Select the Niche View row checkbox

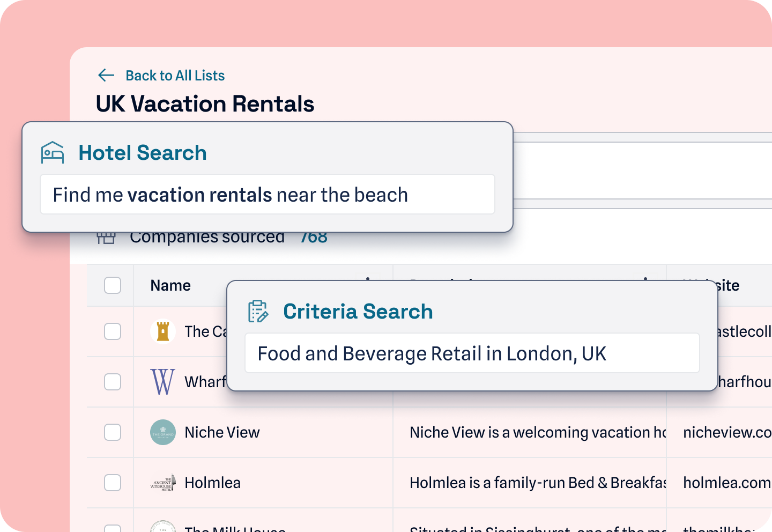click(x=113, y=432)
